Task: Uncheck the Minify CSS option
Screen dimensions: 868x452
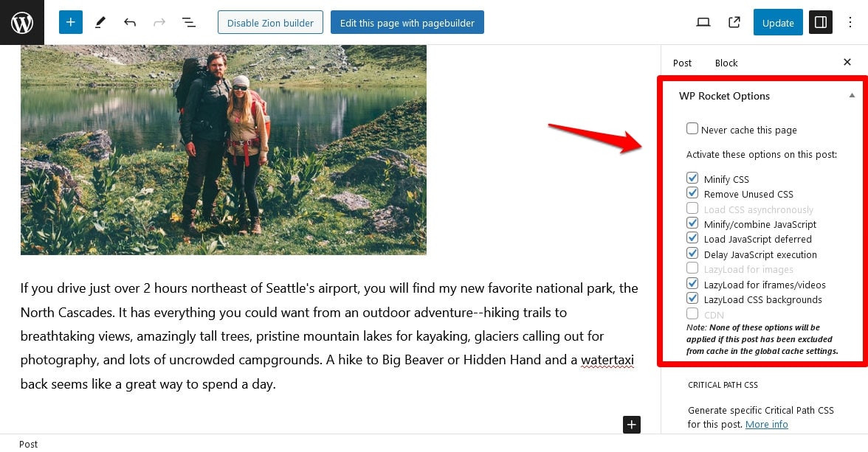Action: pyautogui.click(x=692, y=178)
